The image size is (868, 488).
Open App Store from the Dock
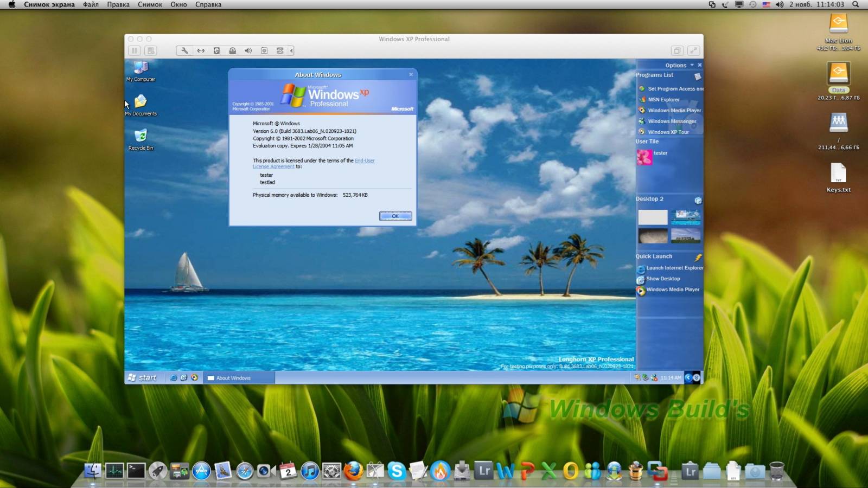201,471
